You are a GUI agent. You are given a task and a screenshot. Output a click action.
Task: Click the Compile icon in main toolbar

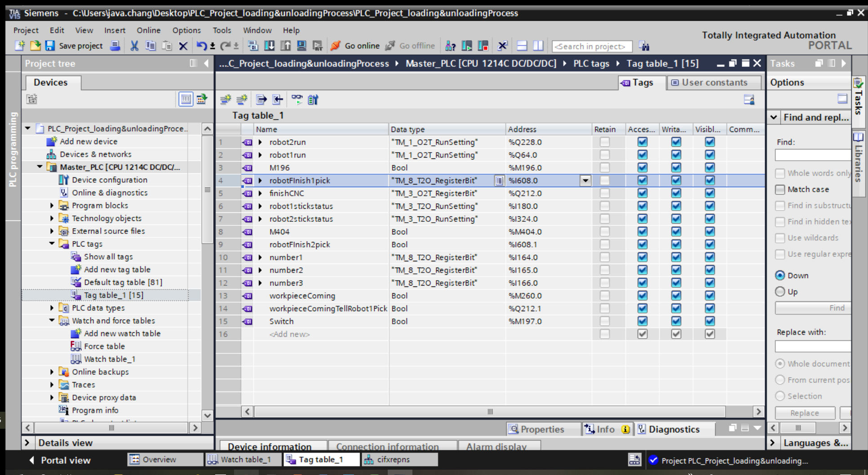click(x=253, y=46)
